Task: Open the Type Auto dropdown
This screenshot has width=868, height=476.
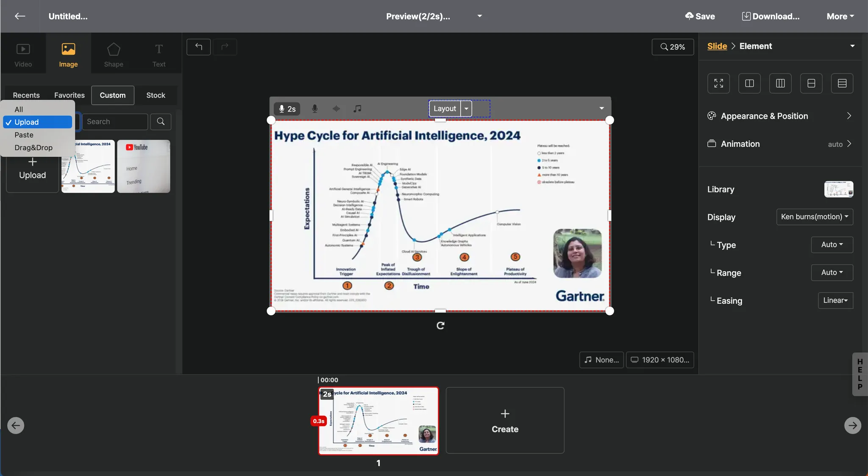Action: tap(832, 245)
